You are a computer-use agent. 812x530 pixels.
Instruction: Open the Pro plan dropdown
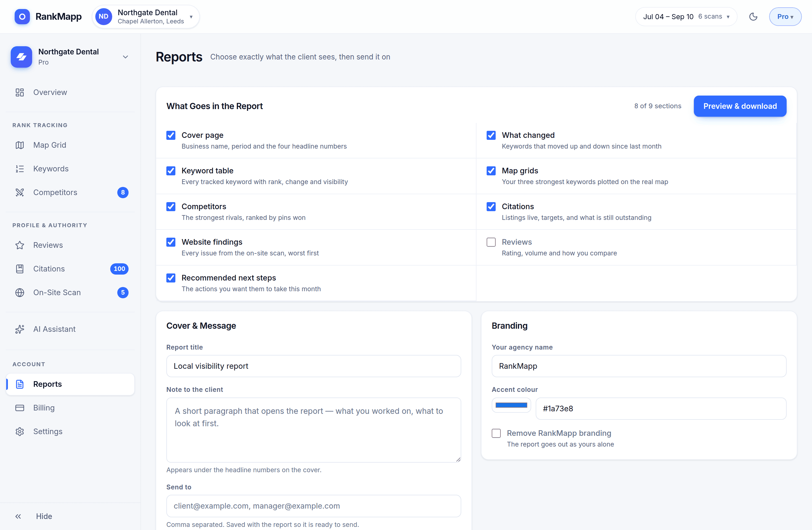(785, 16)
